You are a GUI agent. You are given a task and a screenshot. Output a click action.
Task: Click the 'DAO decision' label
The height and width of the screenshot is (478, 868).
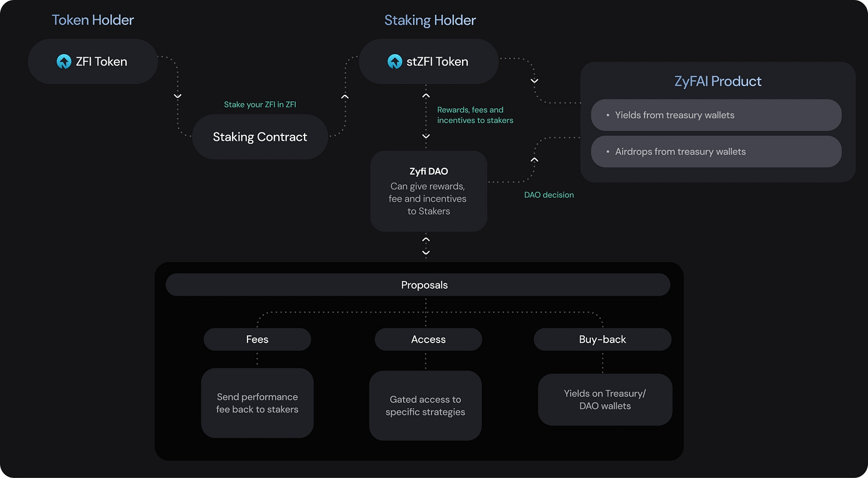549,195
